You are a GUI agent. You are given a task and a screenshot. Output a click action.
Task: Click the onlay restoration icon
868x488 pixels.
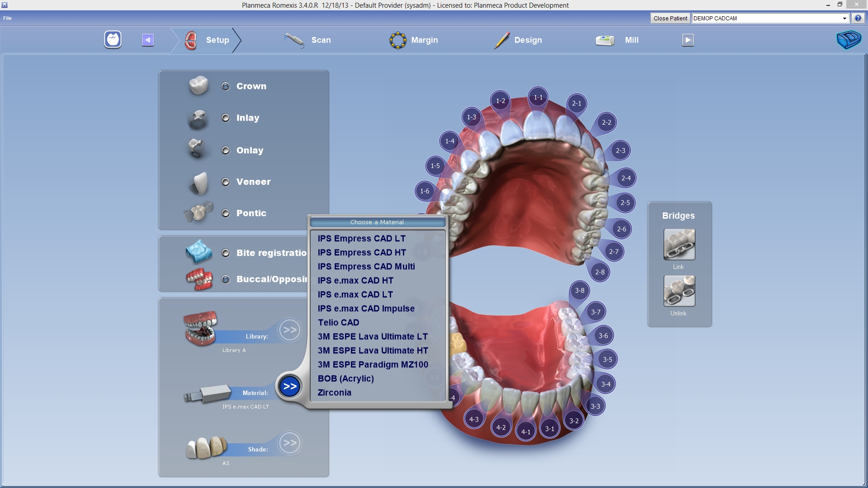pyautogui.click(x=197, y=149)
